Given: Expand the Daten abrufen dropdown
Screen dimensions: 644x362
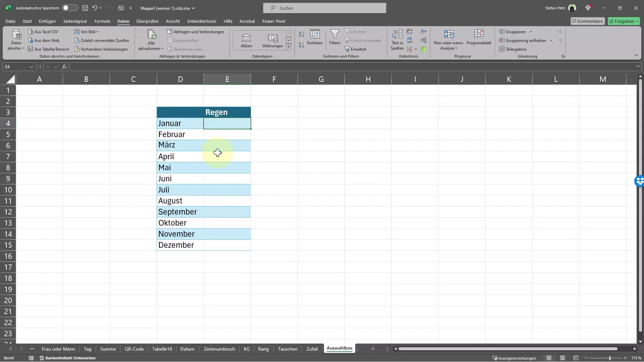Looking at the screenshot, I should pyautogui.click(x=16, y=48).
